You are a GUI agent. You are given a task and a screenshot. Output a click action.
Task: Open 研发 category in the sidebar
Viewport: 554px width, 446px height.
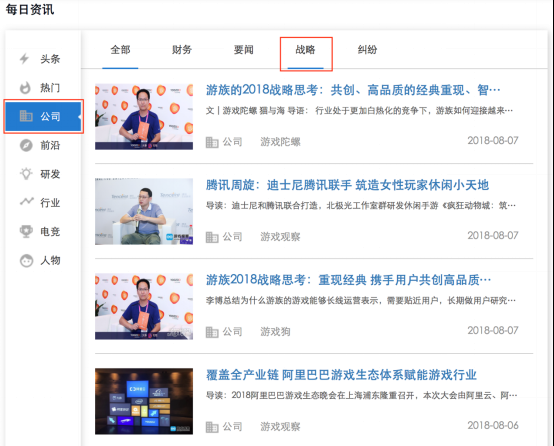coord(50,174)
